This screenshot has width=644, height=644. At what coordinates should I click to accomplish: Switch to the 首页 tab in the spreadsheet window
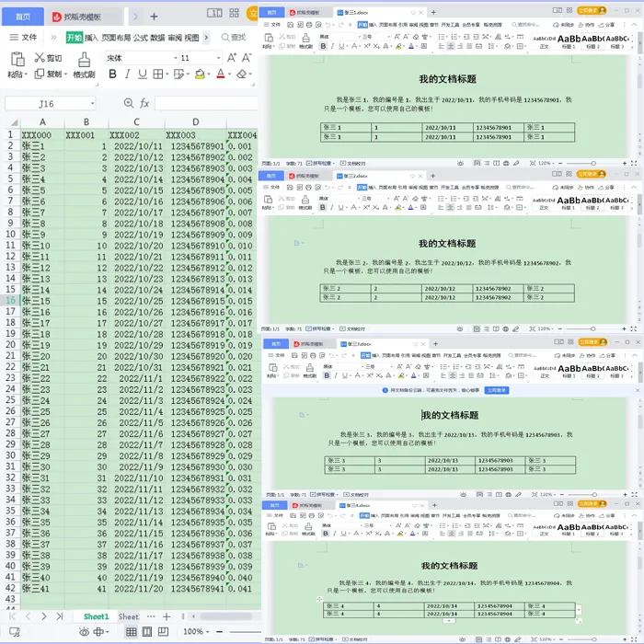[x=23, y=17]
